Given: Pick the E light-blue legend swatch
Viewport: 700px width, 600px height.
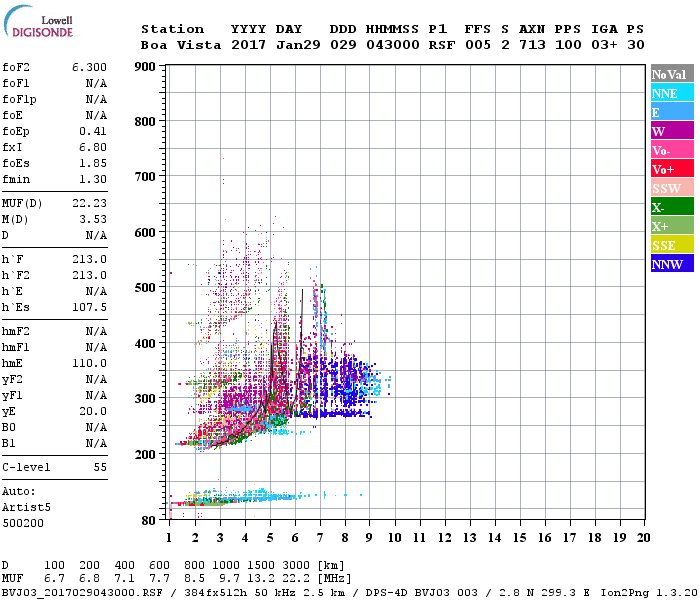Looking at the screenshot, I should (x=672, y=112).
